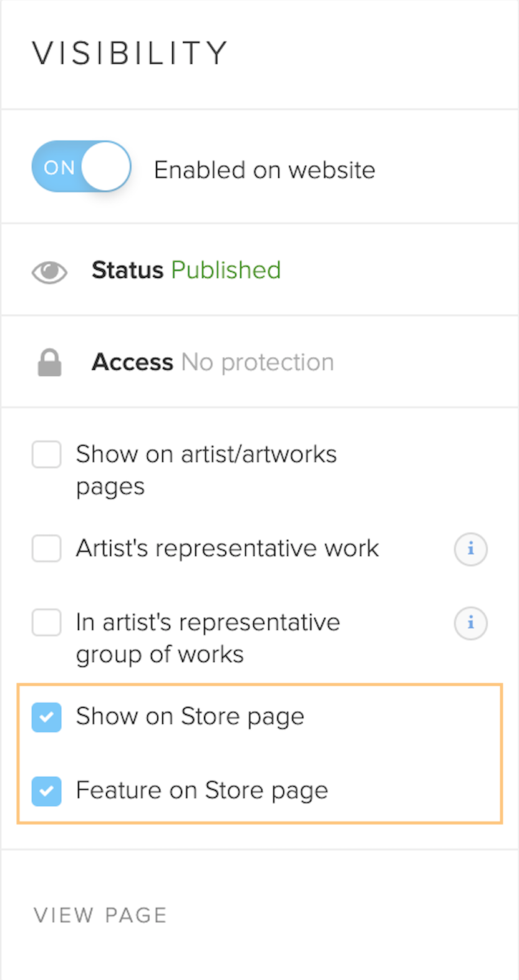Click the bold Access label
The width and height of the screenshot is (519, 980).
[x=132, y=362]
